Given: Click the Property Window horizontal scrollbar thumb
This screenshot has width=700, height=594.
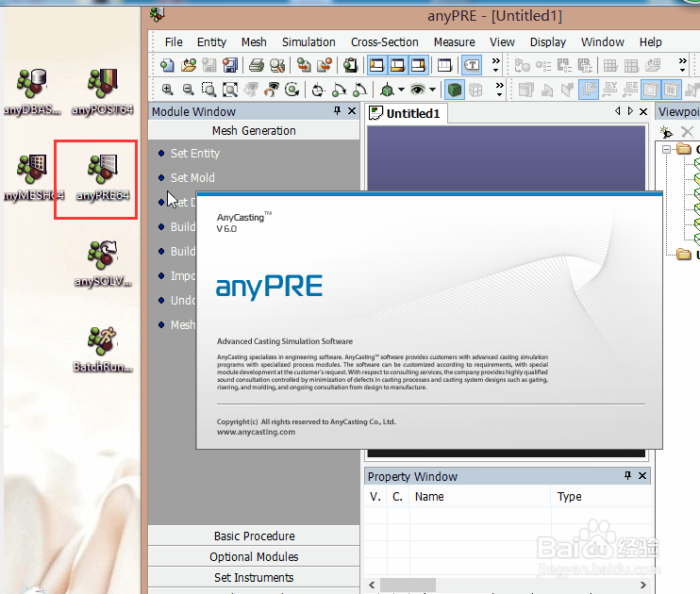Looking at the screenshot, I should point(408,585).
